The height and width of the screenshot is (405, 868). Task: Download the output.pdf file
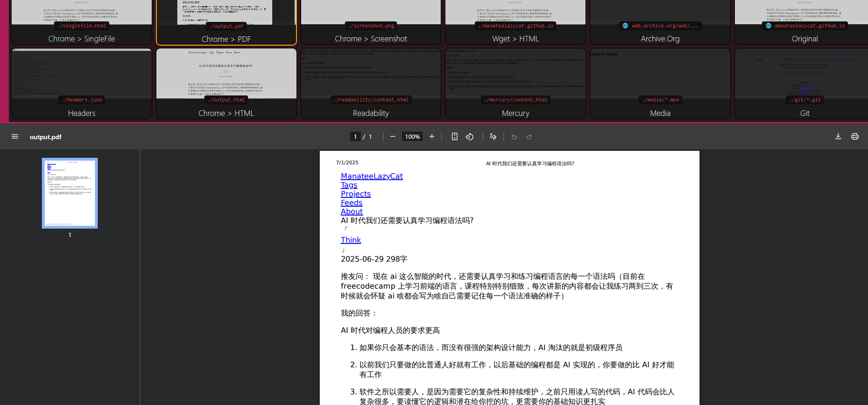[x=838, y=136]
